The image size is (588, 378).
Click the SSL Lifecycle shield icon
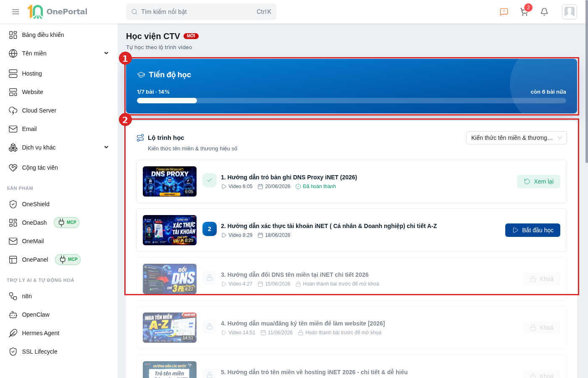pyautogui.click(x=13, y=352)
